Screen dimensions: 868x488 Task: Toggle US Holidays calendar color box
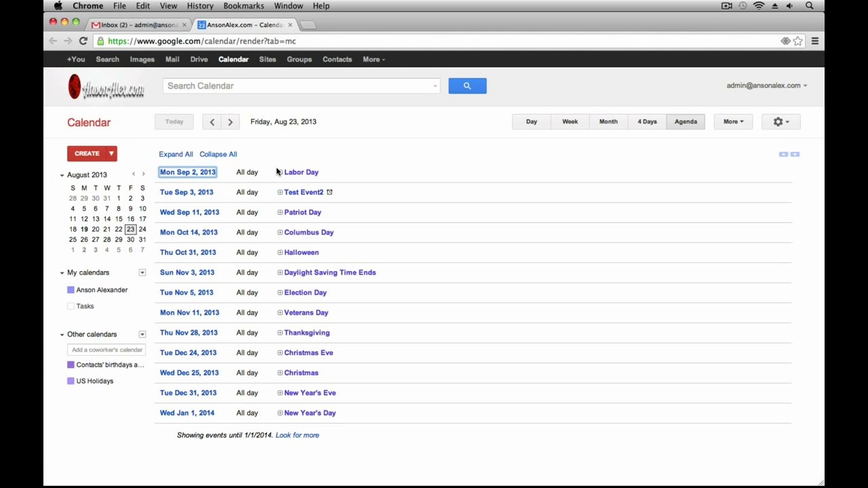tap(71, 381)
